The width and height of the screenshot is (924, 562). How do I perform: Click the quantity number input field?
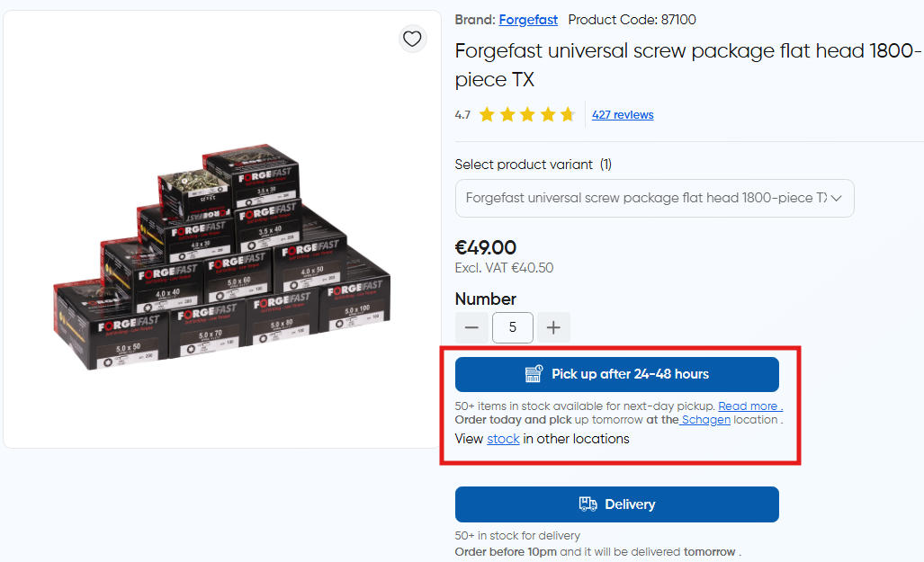(x=513, y=328)
